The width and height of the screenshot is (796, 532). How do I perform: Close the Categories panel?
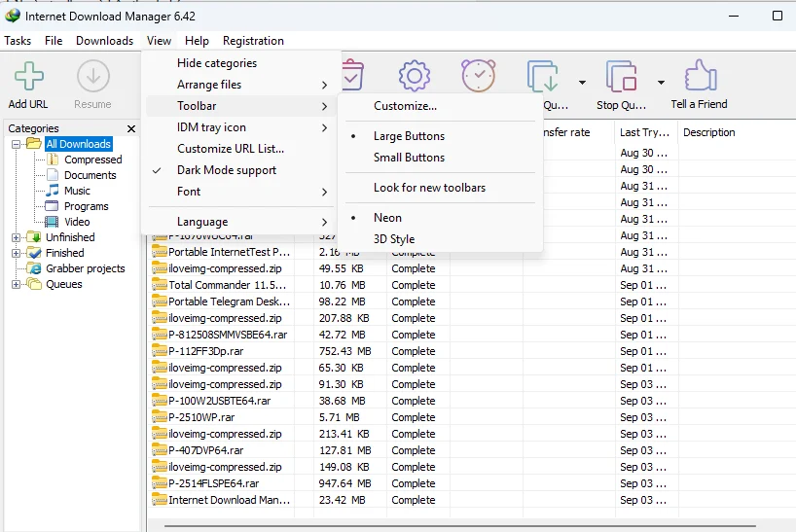coord(131,128)
